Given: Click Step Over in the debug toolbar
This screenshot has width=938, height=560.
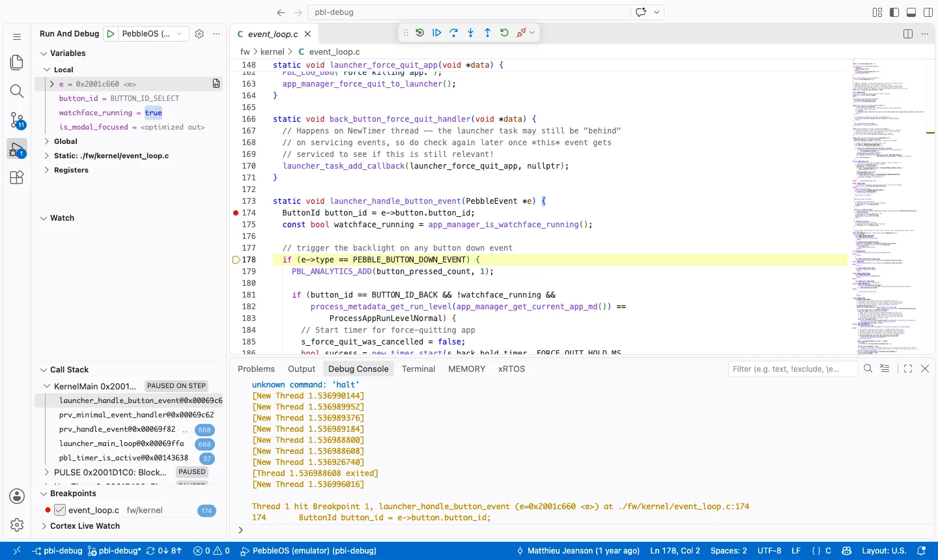Looking at the screenshot, I should 454,33.
